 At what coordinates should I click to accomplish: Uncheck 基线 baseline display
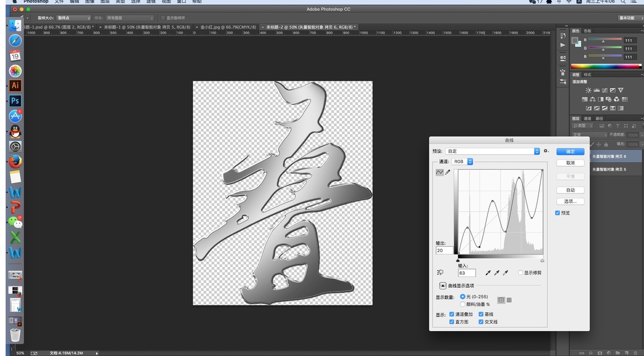coord(481,314)
